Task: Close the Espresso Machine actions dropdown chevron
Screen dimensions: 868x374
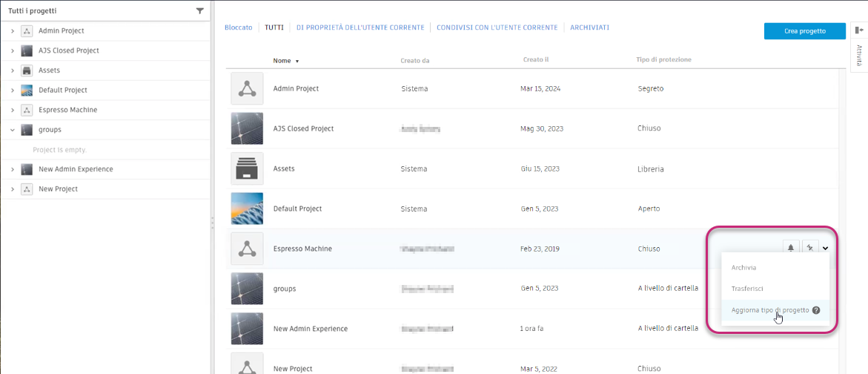Action: (825, 249)
